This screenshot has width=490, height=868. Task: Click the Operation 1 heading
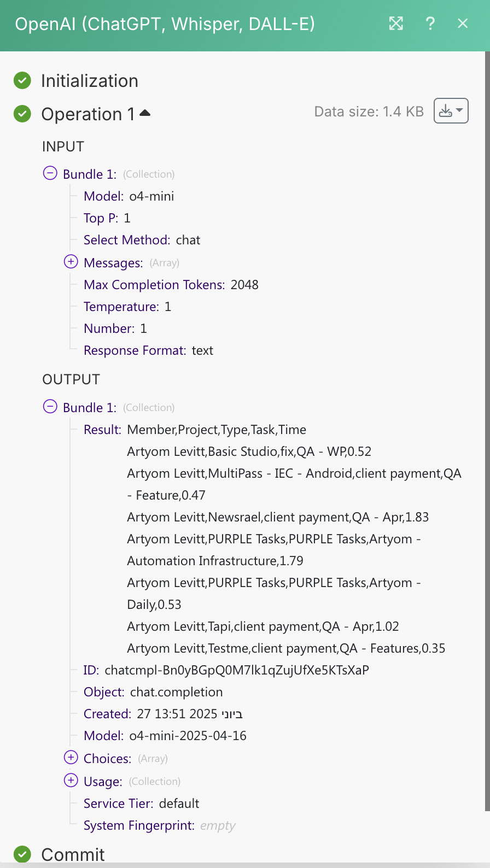(x=88, y=114)
